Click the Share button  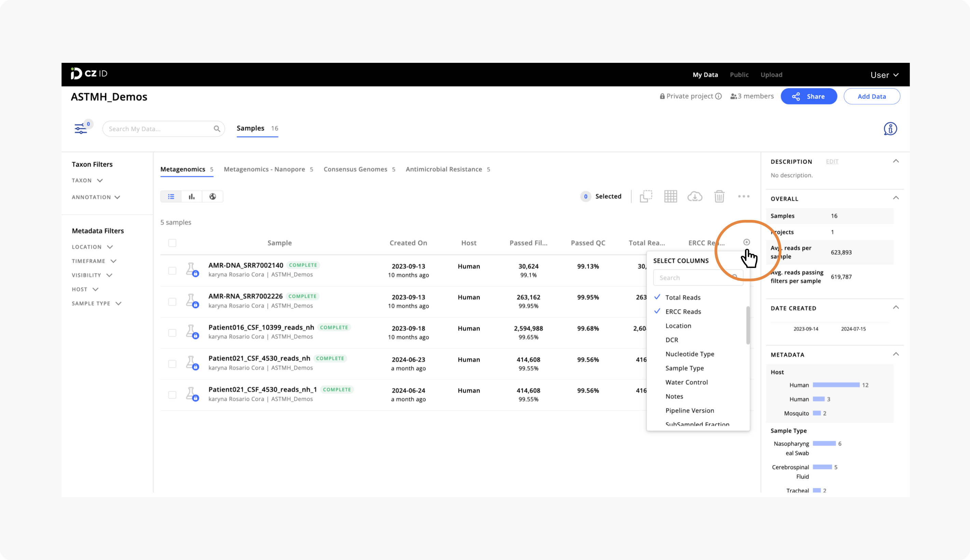[x=809, y=96]
